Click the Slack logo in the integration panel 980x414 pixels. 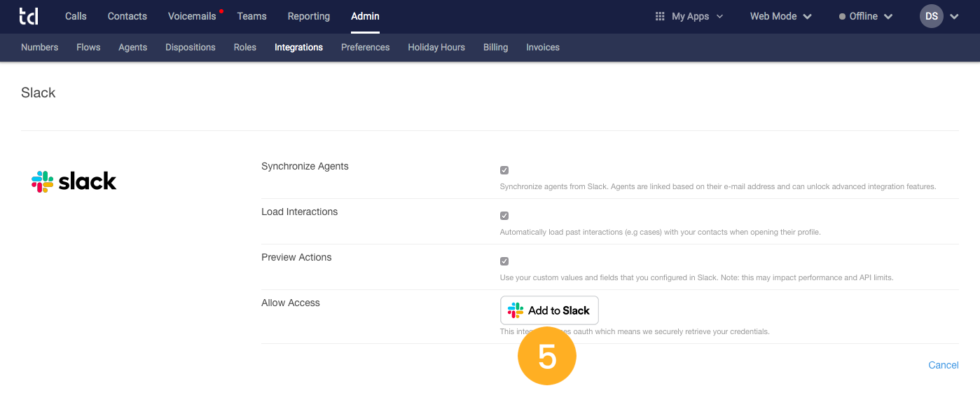(x=74, y=181)
